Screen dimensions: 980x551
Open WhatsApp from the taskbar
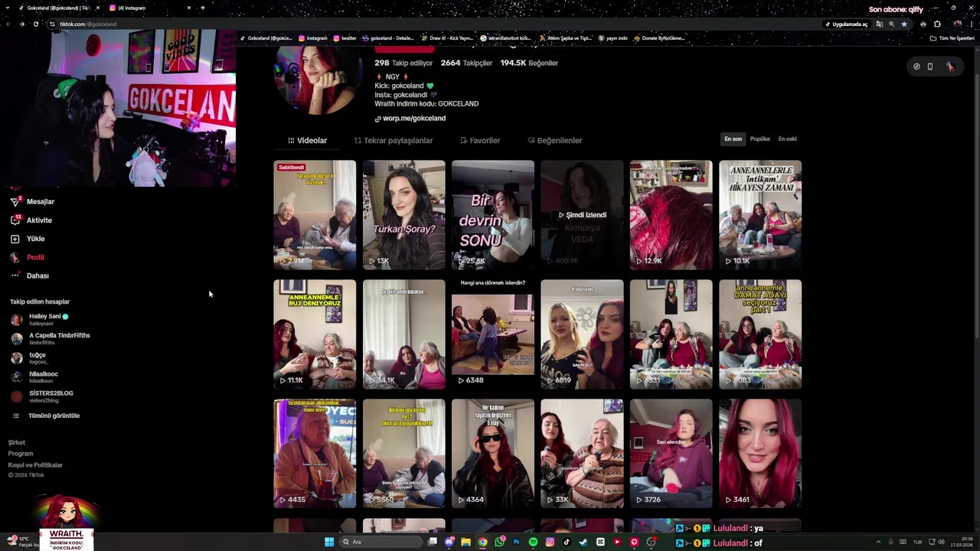pyautogui.click(x=499, y=542)
